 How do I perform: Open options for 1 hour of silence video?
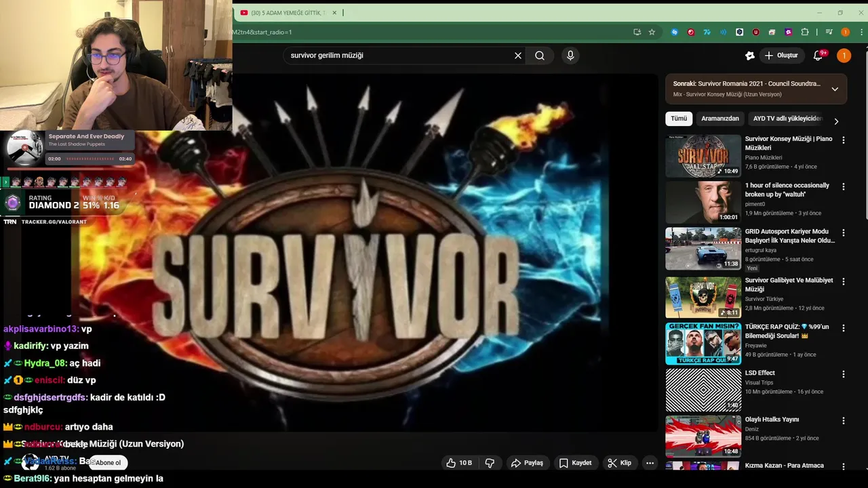[844, 186]
